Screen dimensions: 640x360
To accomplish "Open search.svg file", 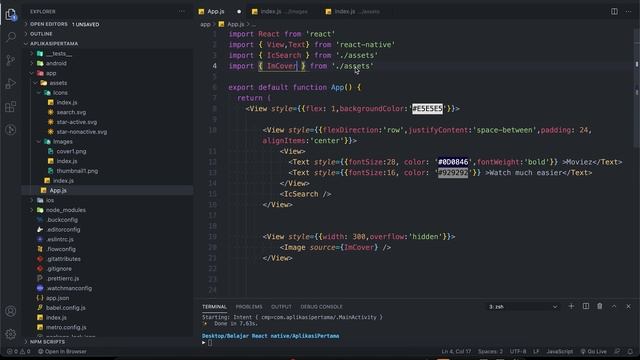I will click(x=71, y=112).
